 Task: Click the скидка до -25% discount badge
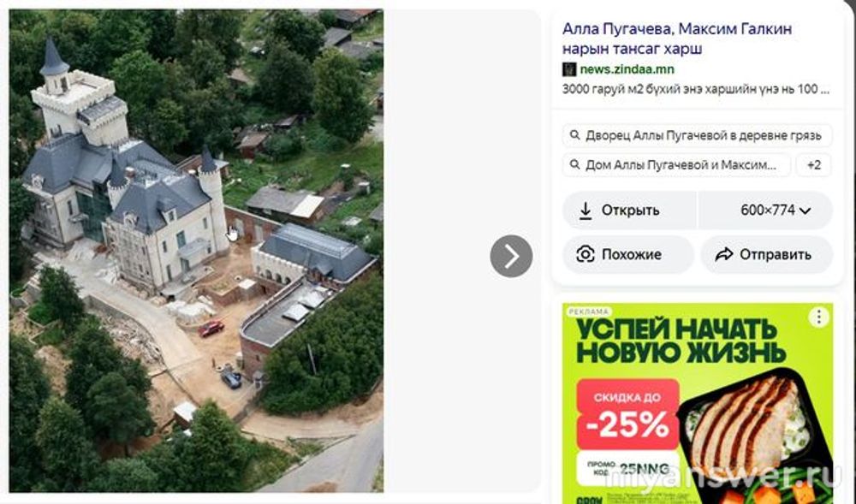pos(627,414)
